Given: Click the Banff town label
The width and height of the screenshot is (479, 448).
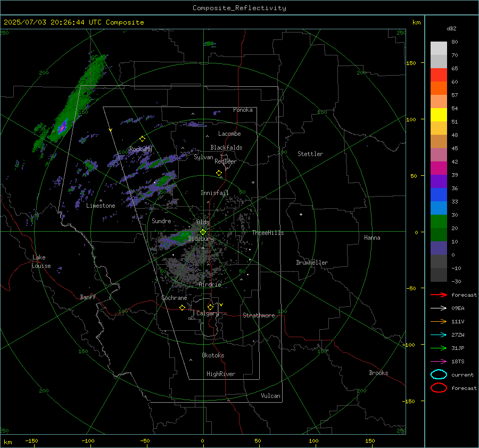Looking at the screenshot, I should pos(88,297).
